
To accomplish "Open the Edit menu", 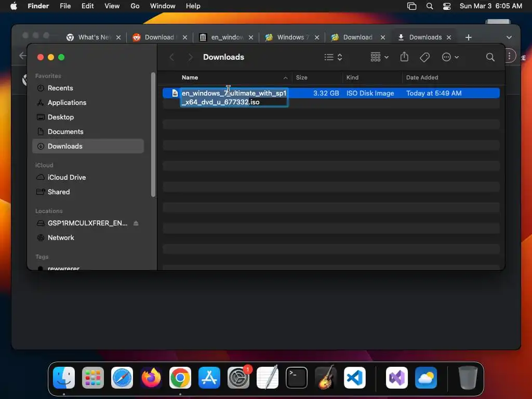I will [x=87, y=6].
